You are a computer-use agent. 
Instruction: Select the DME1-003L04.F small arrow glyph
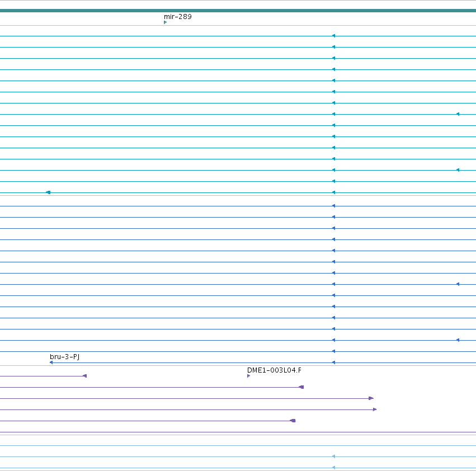[248, 376]
